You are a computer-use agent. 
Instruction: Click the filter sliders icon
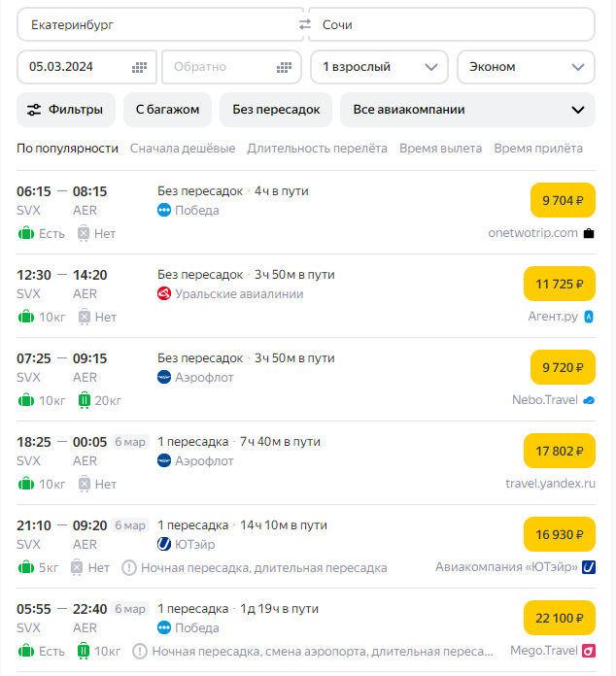click(35, 110)
